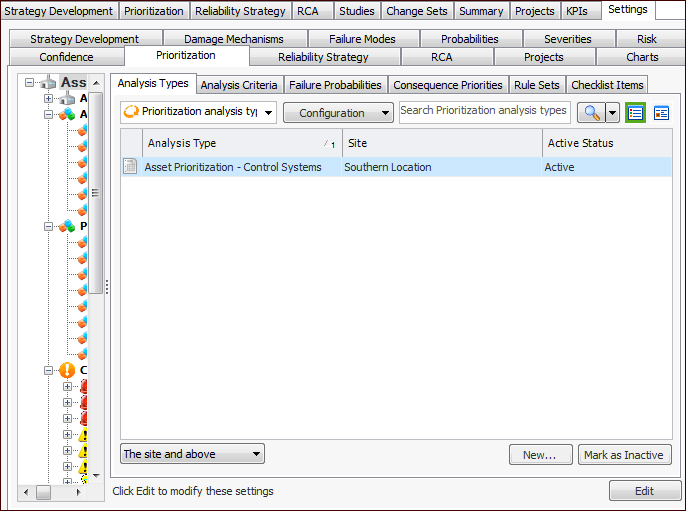The height and width of the screenshot is (511, 686).
Task: Open 'The site and above' dropdown
Action: pos(192,454)
